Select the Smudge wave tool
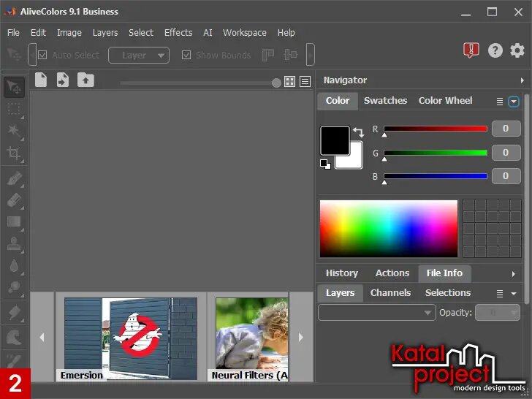 14,338
